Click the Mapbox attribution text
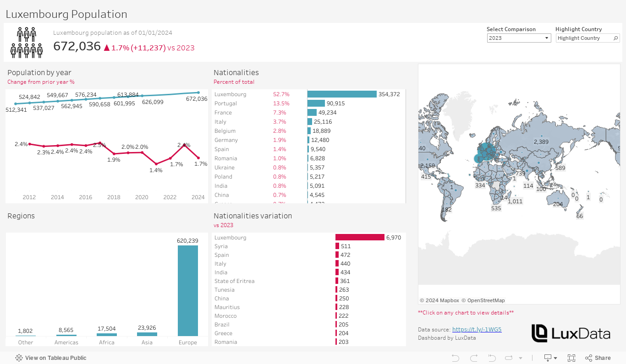 pos(439,300)
